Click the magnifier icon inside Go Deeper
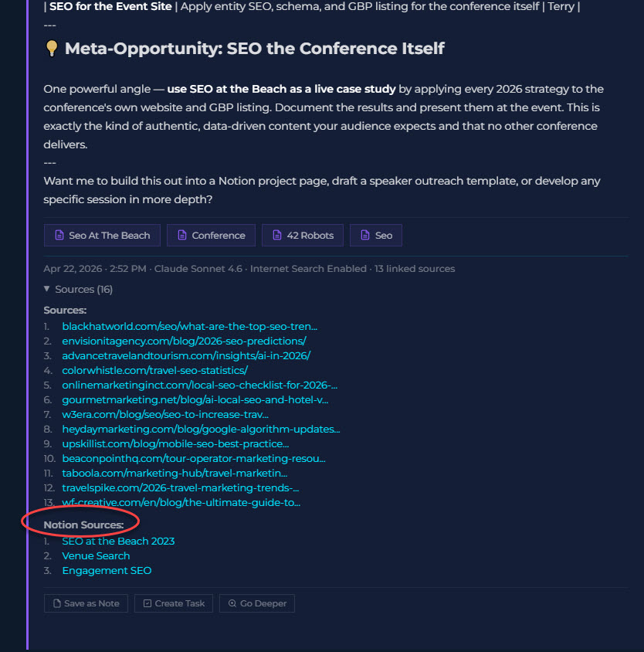 [233, 603]
